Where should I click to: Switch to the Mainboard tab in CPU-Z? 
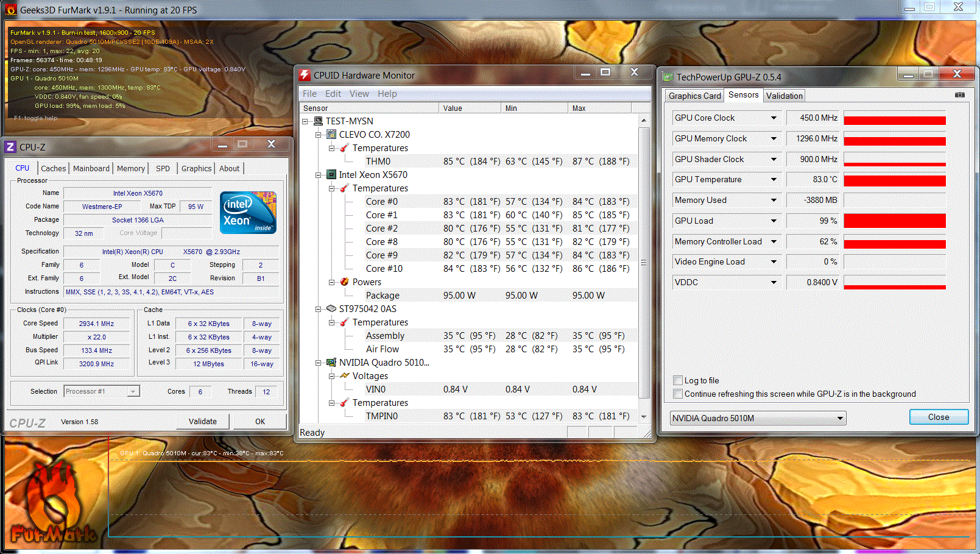point(91,169)
